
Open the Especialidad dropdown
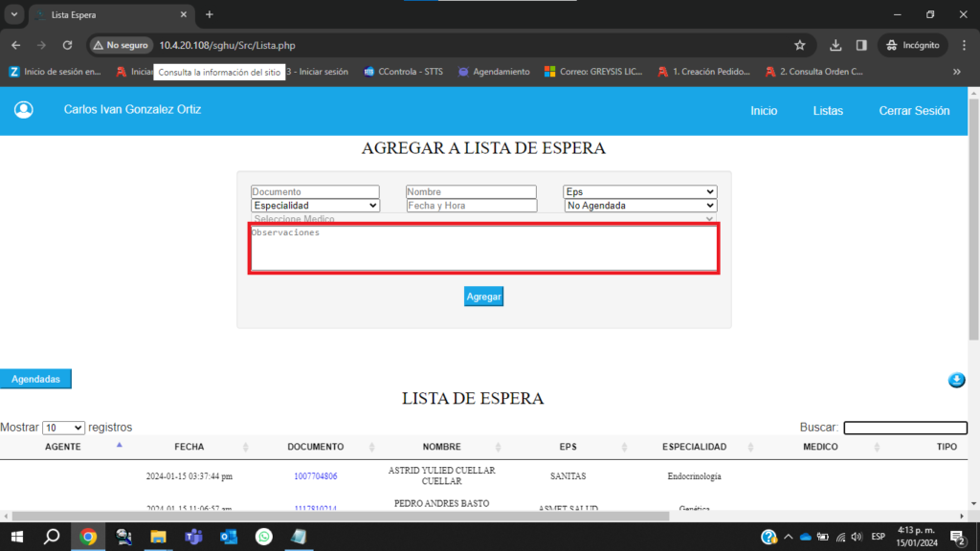(315, 206)
